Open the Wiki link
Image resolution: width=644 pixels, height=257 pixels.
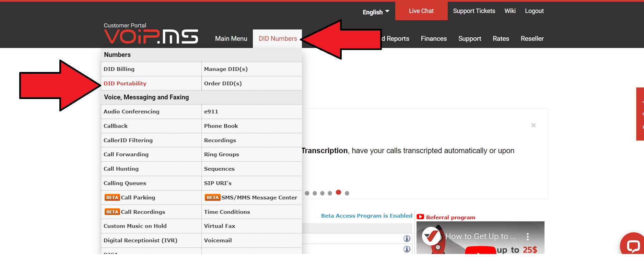tap(510, 11)
